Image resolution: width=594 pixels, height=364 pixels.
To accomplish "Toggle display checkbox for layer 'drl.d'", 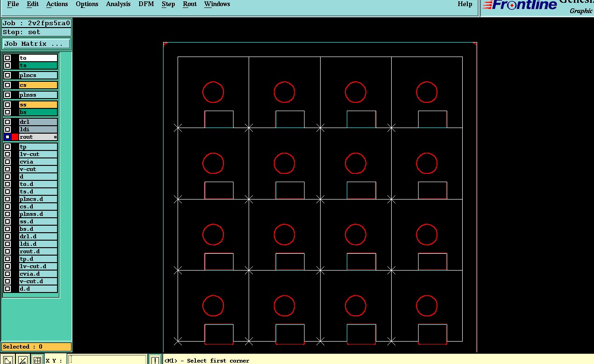I will pyautogui.click(x=7, y=237).
